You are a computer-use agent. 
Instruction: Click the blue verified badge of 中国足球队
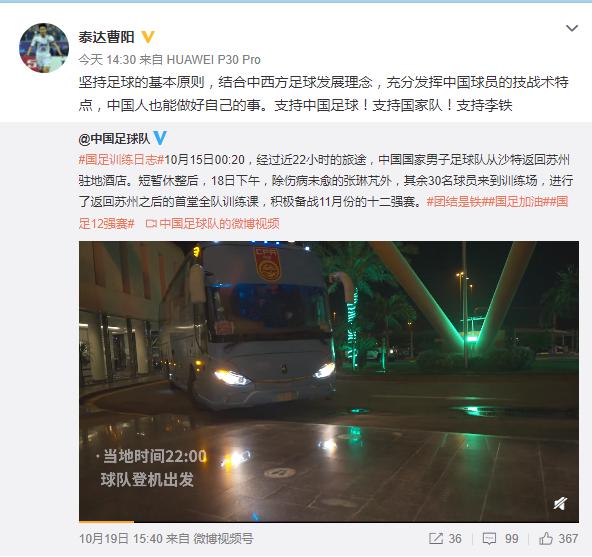pos(160,138)
